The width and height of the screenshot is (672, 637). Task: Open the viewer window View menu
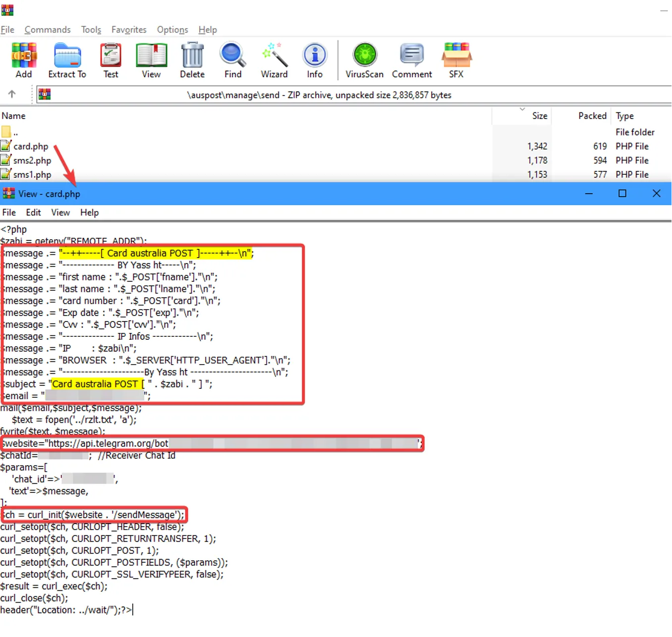tap(60, 212)
